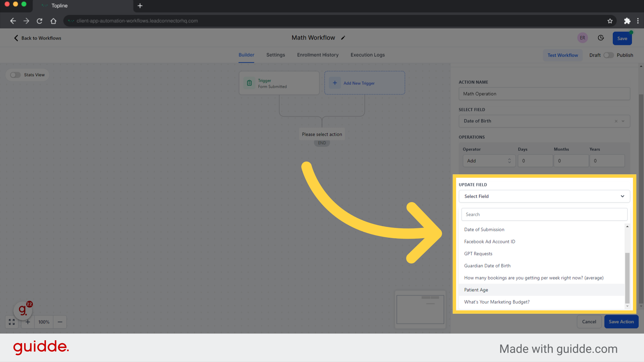Toggle the Stats View switch

point(15,75)
